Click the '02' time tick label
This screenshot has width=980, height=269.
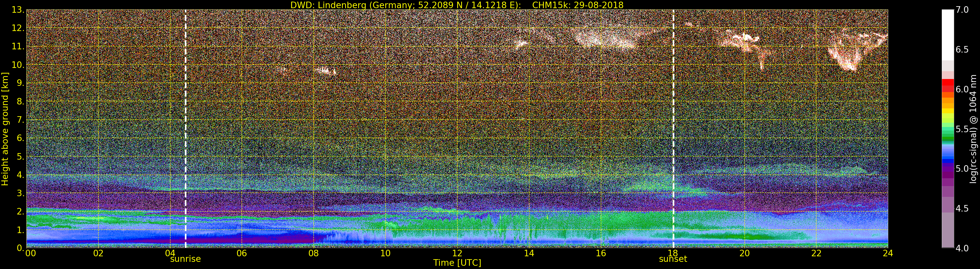coord(98,253)
